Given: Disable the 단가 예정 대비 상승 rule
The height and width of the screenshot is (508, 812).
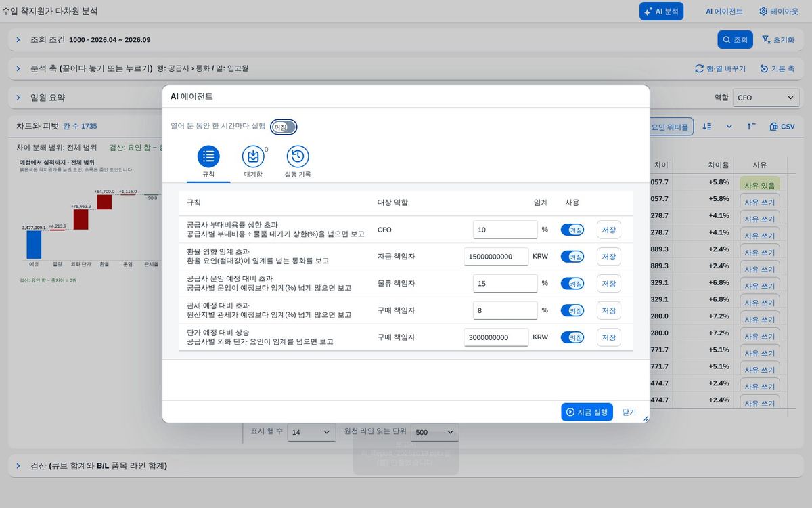Looking at the screenshot, I should pos(572,337).
